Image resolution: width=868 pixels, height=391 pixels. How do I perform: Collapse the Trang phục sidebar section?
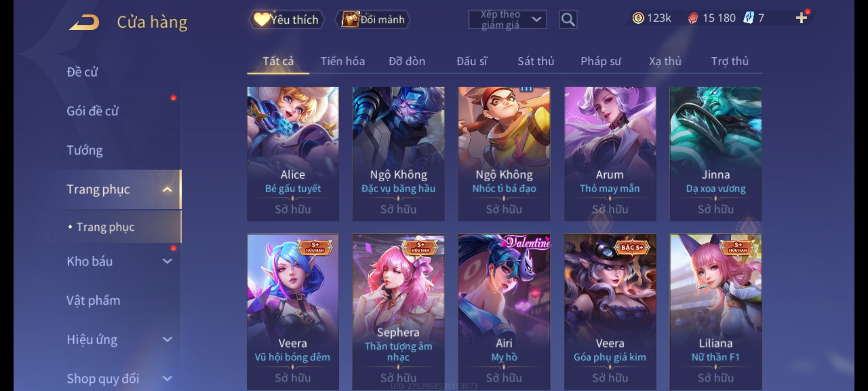pos(167,189)
